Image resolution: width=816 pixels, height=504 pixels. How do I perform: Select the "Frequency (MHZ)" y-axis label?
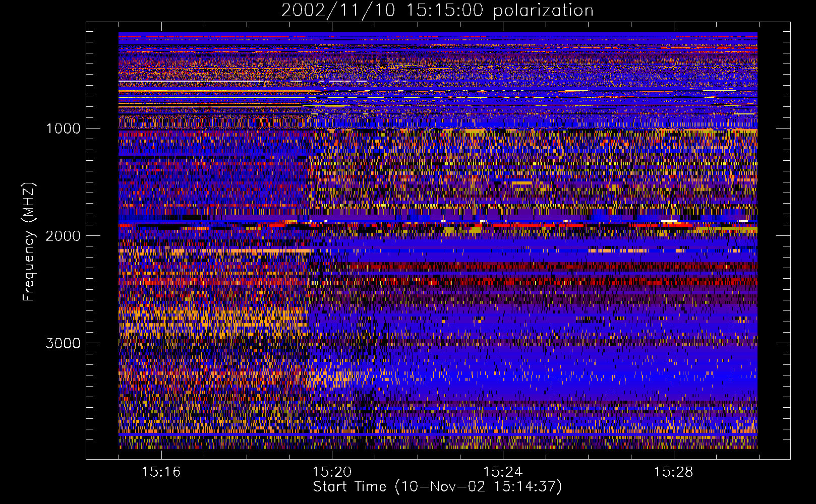(x=28, y=242)
